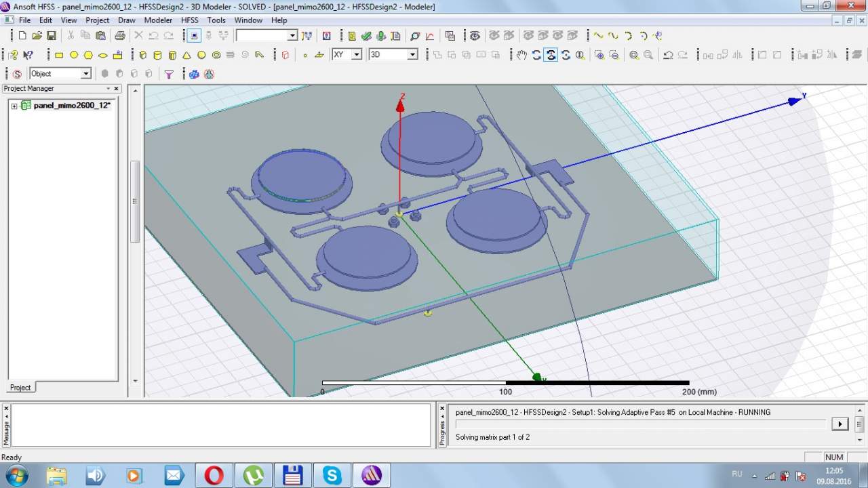
Task: Click the Validate green checkmark icon
Action: coord(366,35)
